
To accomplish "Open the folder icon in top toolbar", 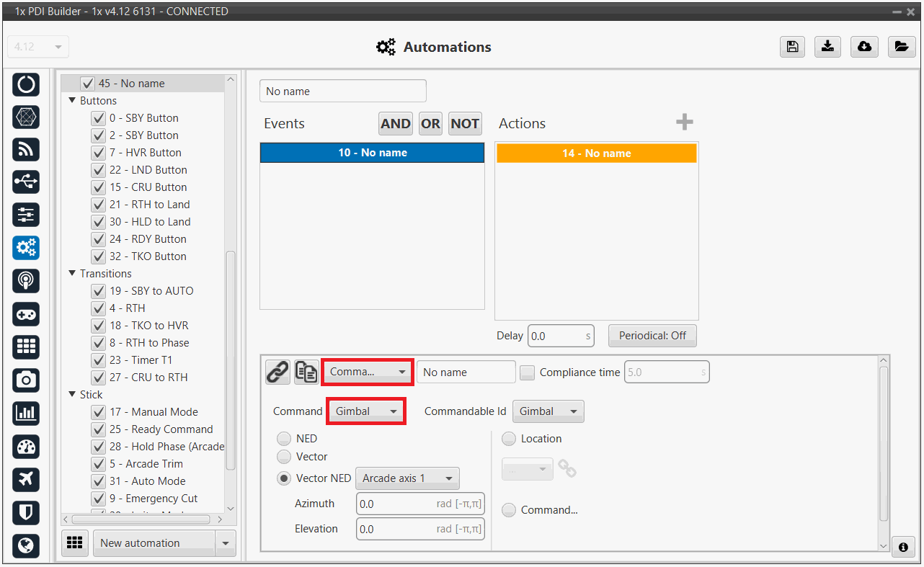I will coord(900,47).
